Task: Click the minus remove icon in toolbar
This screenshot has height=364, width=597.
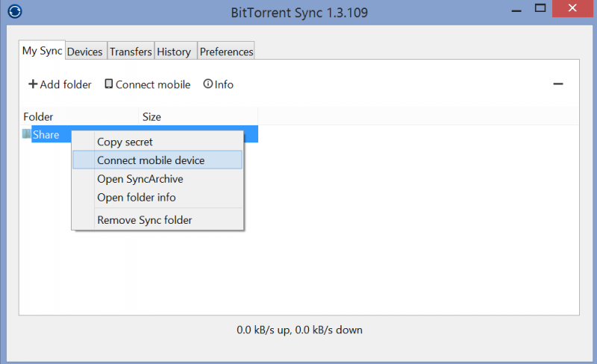Action: pyautogui.click(x=558, y=84)
